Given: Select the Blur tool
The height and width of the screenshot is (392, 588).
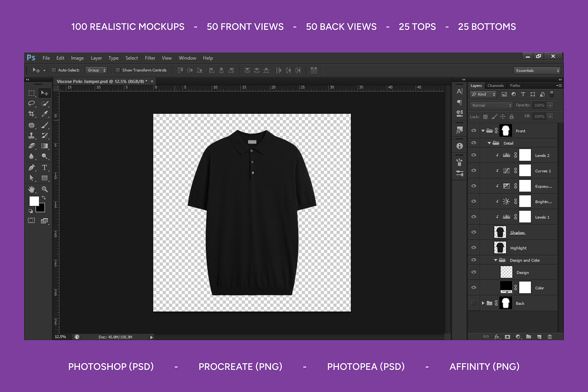Looking at the screenshot, I should [x=31, y=156].
